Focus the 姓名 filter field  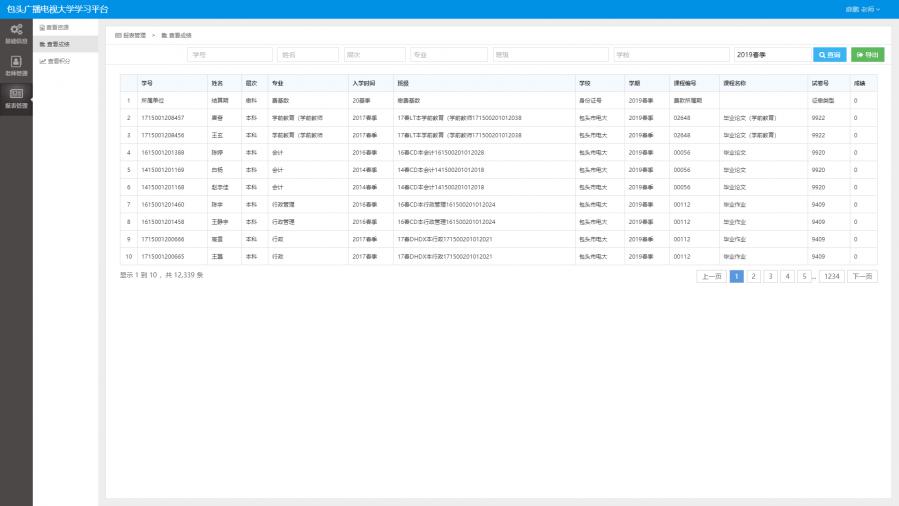[308, 55]
